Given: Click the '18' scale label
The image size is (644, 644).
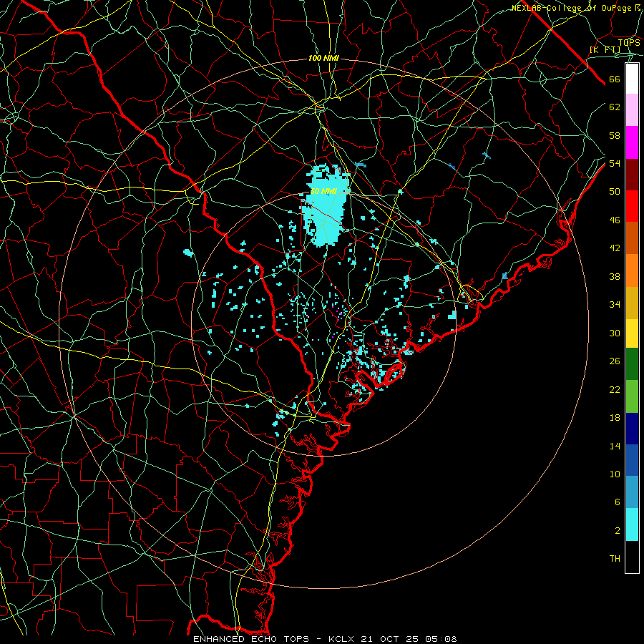Looking at the screenshot, I should click(615, 418).
